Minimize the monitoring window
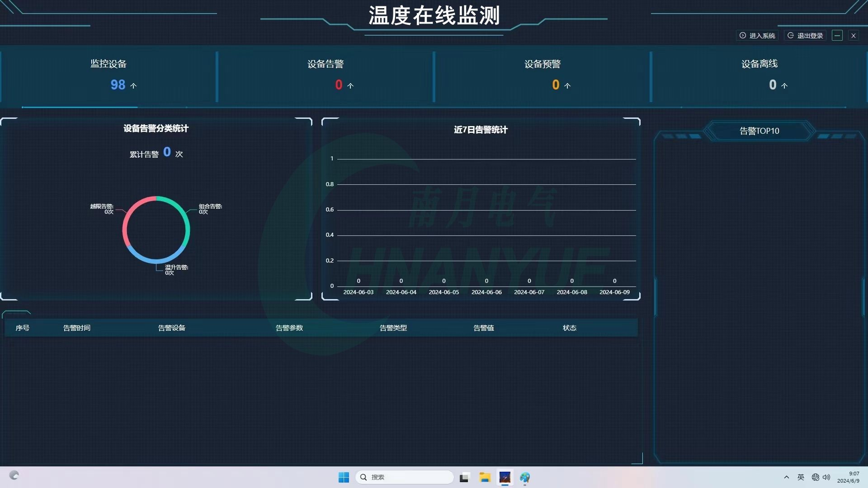Image resolution: width=868 pixels, height=488 pixels. pos(837,36)
